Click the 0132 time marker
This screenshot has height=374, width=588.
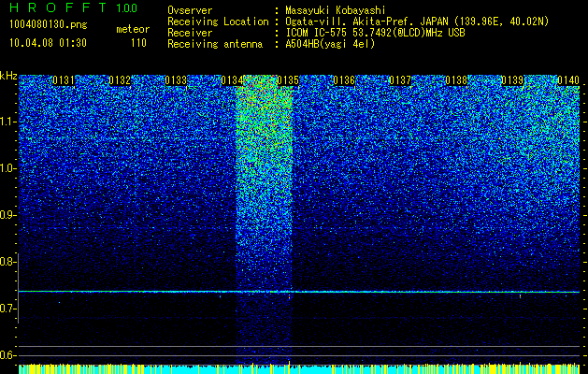tap(120, 80)
